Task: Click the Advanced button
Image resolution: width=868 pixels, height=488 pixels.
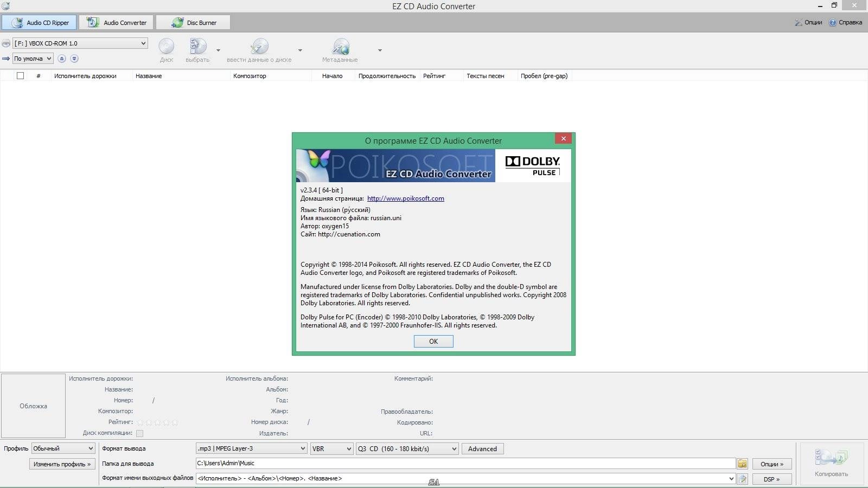Action: [x=482, y=448]
